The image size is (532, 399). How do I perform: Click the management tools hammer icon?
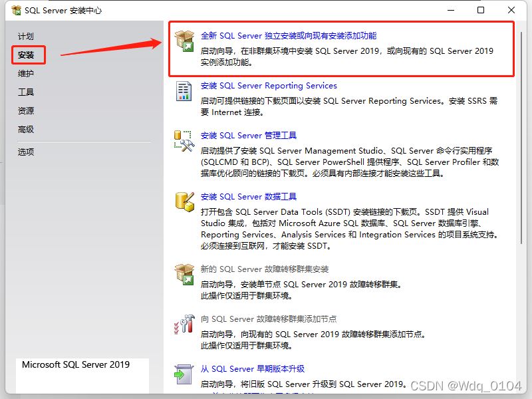click(x=184, y=141)
